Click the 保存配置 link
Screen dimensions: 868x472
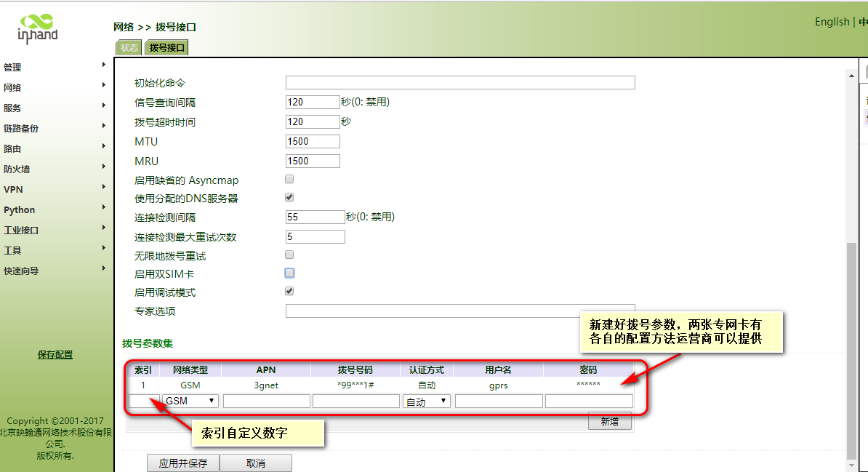(55, 354)
